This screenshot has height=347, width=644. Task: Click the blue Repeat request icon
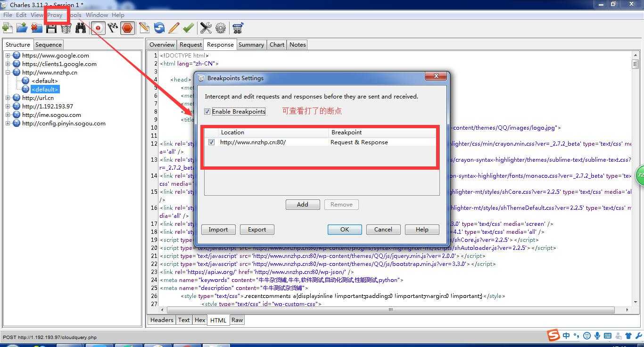tap(159, 28)
